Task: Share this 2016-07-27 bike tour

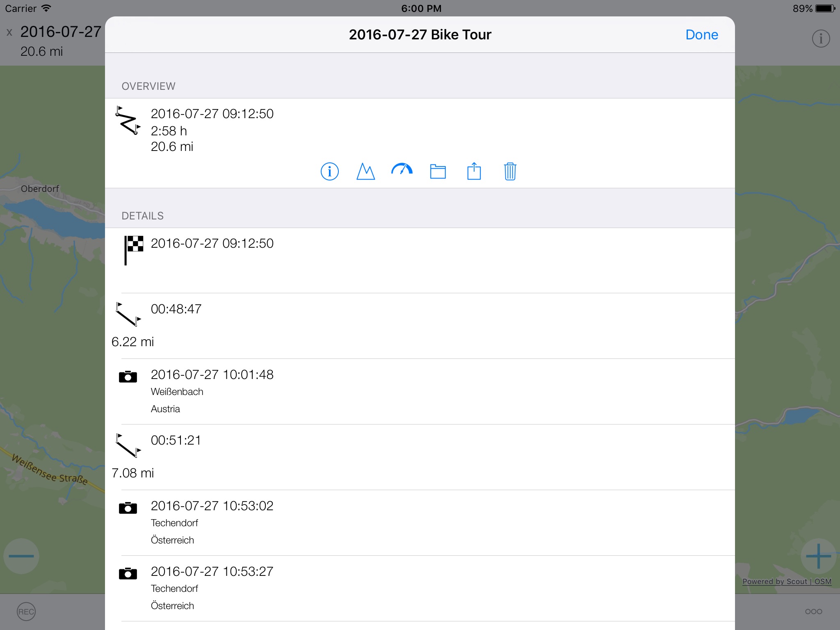Action: coord(474,171)
